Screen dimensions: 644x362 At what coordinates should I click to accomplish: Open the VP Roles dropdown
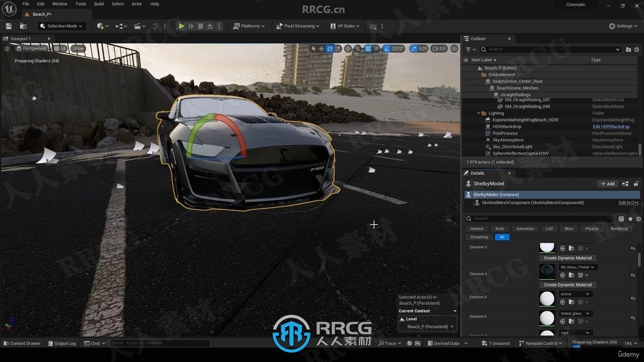(345, 26)
